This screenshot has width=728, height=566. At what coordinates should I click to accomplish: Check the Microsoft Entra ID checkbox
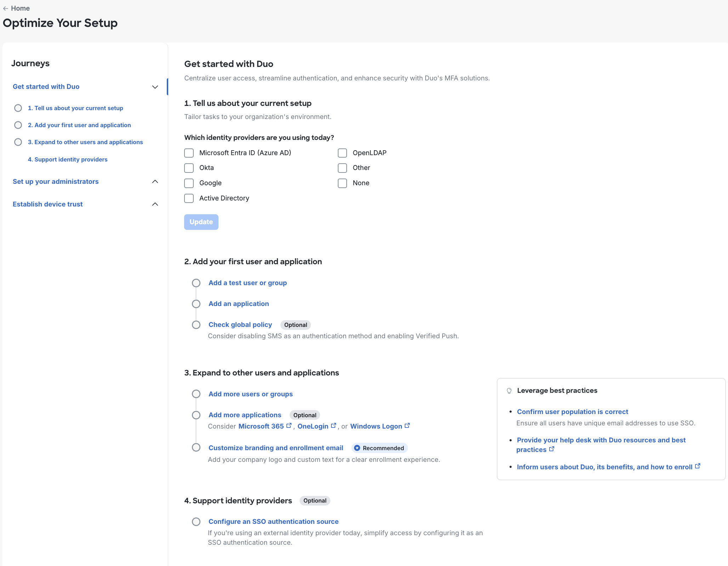coord(189,153)
